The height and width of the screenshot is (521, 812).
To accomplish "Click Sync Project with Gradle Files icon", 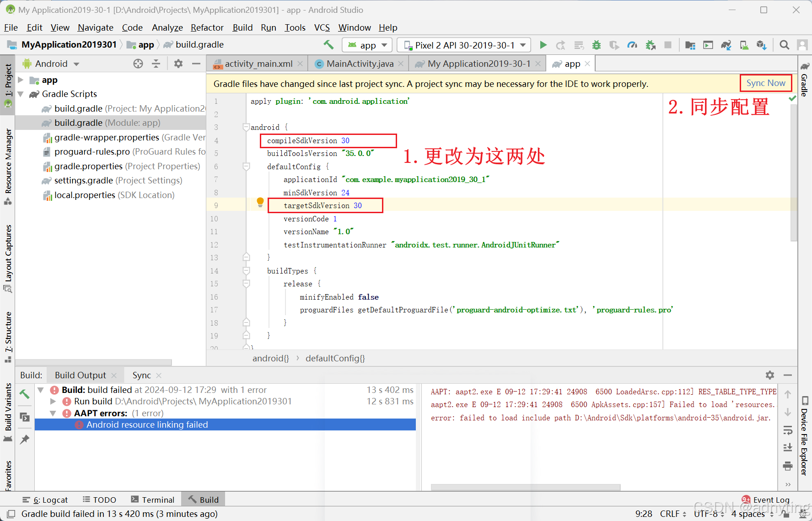I will point(726,45).
